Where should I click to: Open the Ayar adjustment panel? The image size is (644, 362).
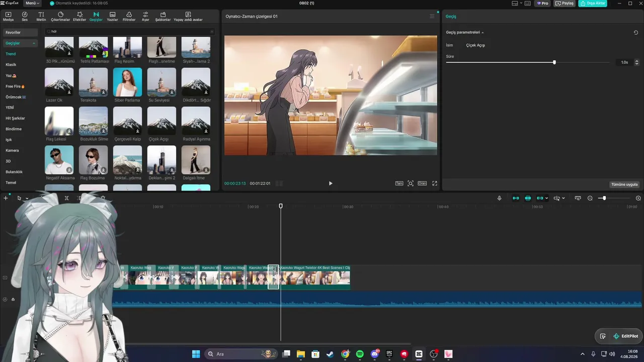tap(145, 17)
